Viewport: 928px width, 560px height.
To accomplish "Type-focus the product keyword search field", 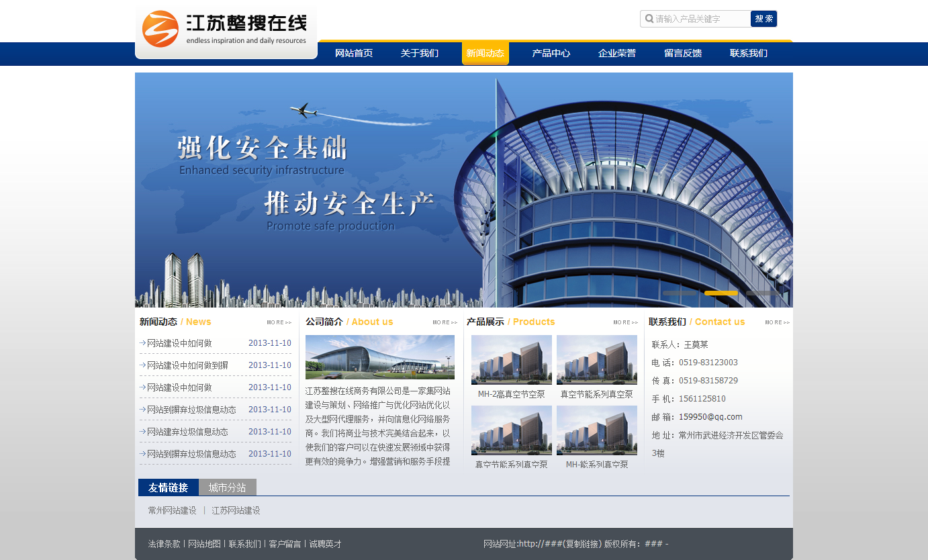I will tap(701, 19).
